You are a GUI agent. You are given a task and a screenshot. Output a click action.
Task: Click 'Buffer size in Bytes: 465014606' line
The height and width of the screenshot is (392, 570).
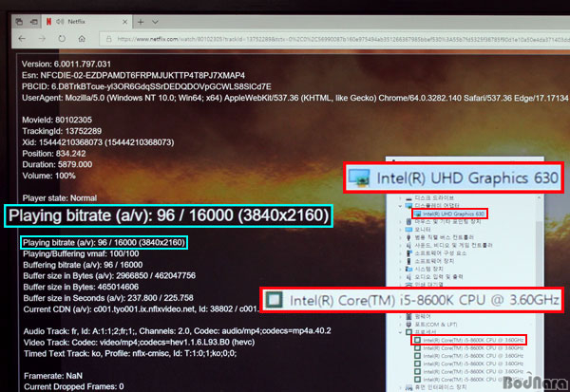[x=81, y=287]
